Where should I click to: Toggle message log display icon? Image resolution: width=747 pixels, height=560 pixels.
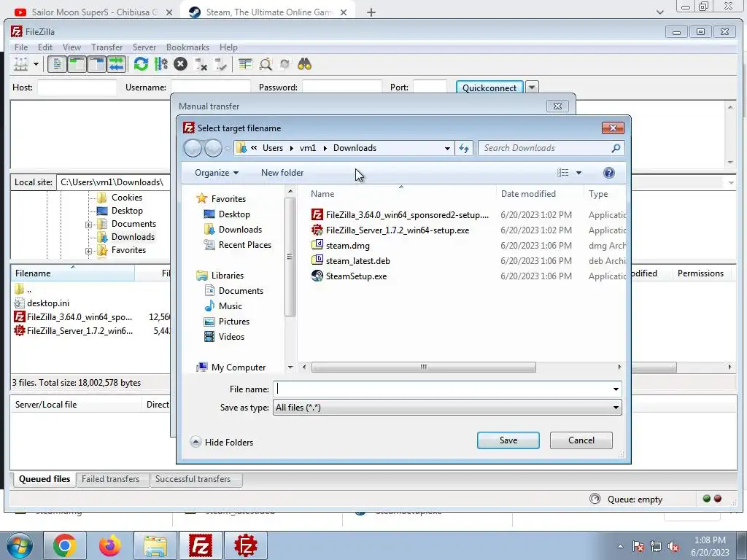(x=57, y=64)
